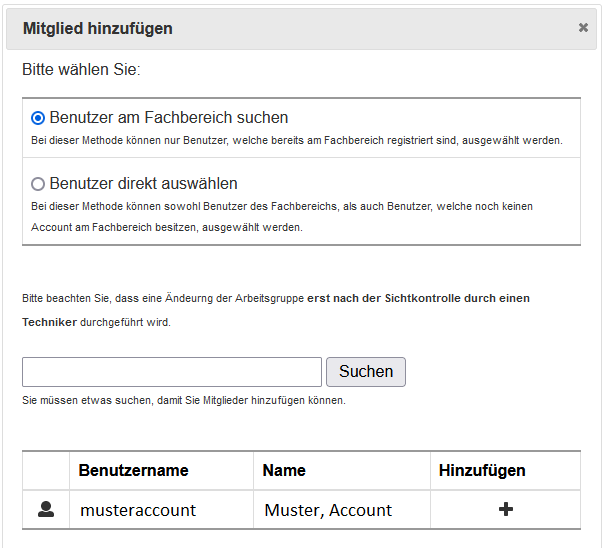
Task: Click the Bitte wählen Sie heading
Action: coord(81,71)
